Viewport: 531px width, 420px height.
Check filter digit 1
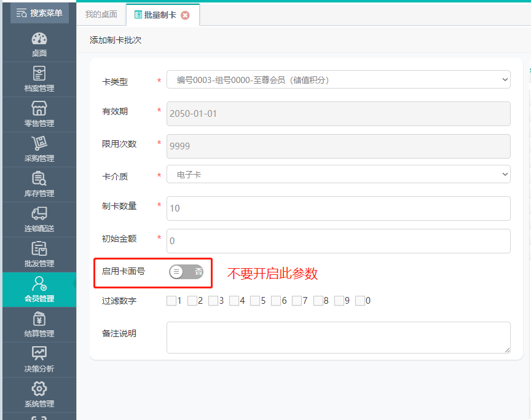(x=171, y=301)
